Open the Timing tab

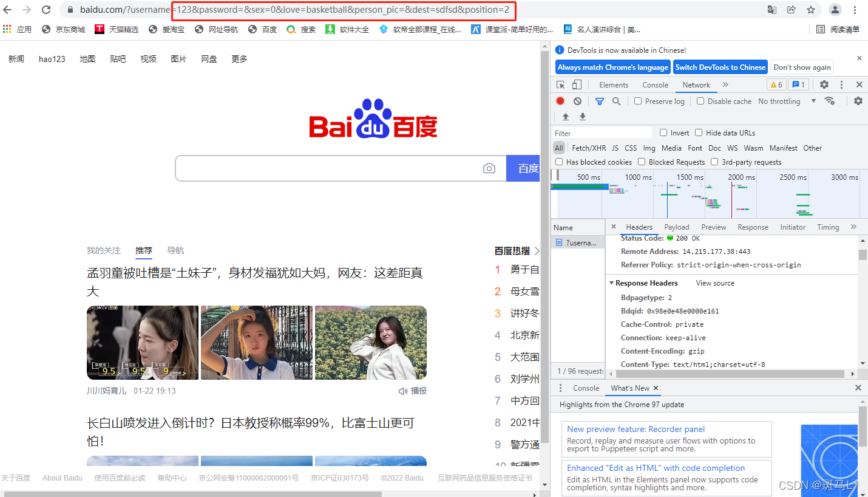point(828,227)
